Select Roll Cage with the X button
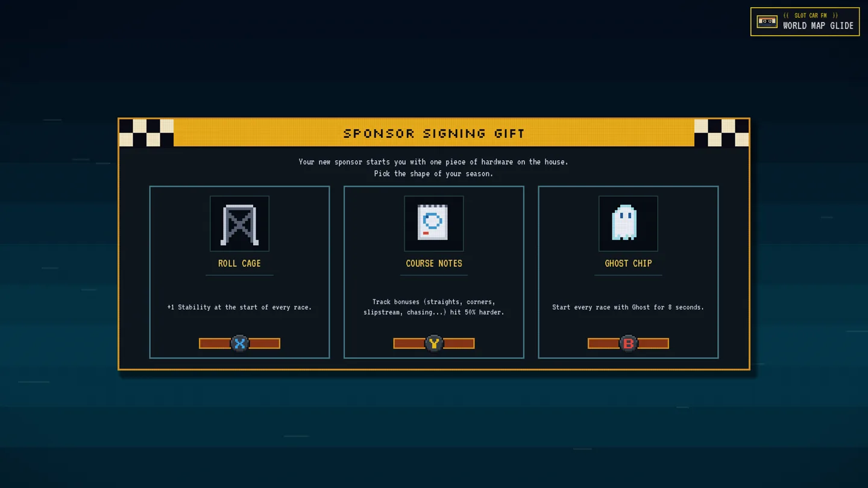The height and width of the screenshot is (488, 868). click(239, 343)
